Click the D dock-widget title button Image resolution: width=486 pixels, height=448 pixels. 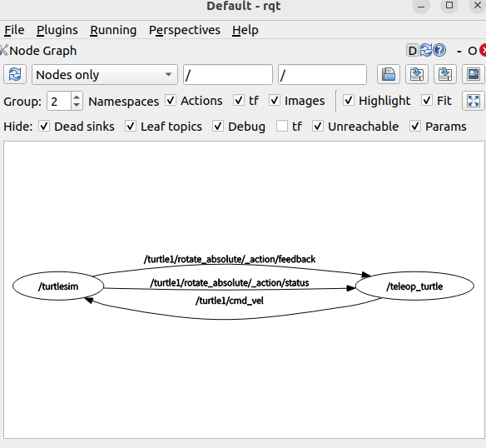tap(412, 51)
